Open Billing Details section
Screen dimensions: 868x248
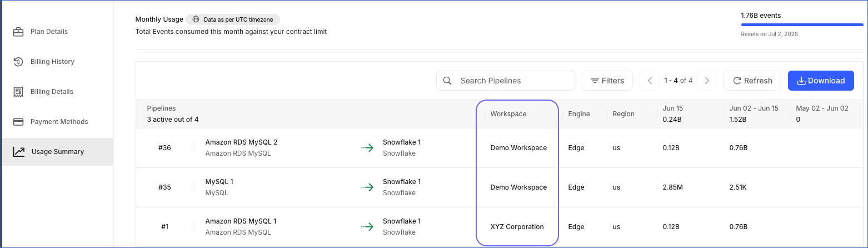pyautogui.click(x=57, y=92)
